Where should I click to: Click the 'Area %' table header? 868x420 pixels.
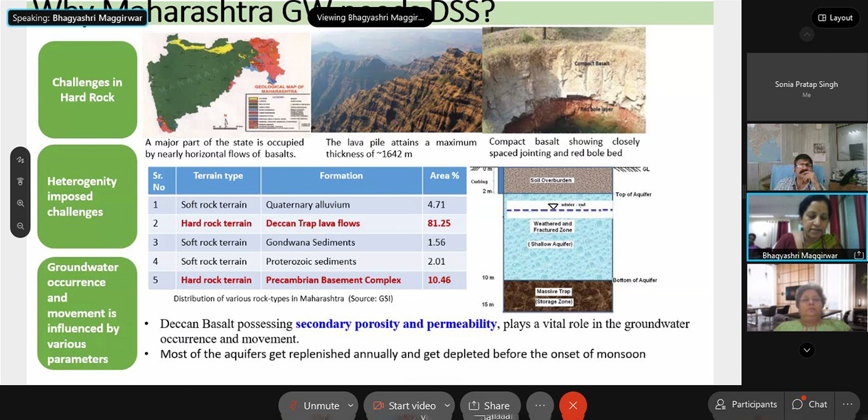(x=444, y=180)
